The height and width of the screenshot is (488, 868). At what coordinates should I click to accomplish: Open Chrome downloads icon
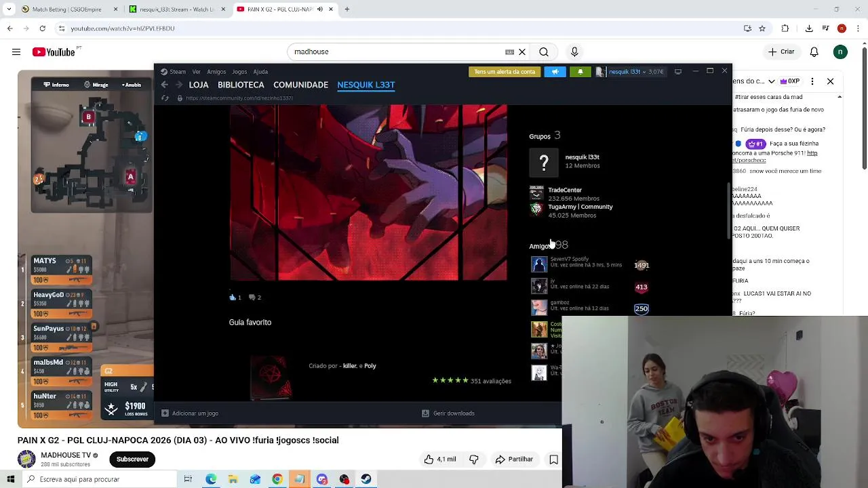pos(809,28)
